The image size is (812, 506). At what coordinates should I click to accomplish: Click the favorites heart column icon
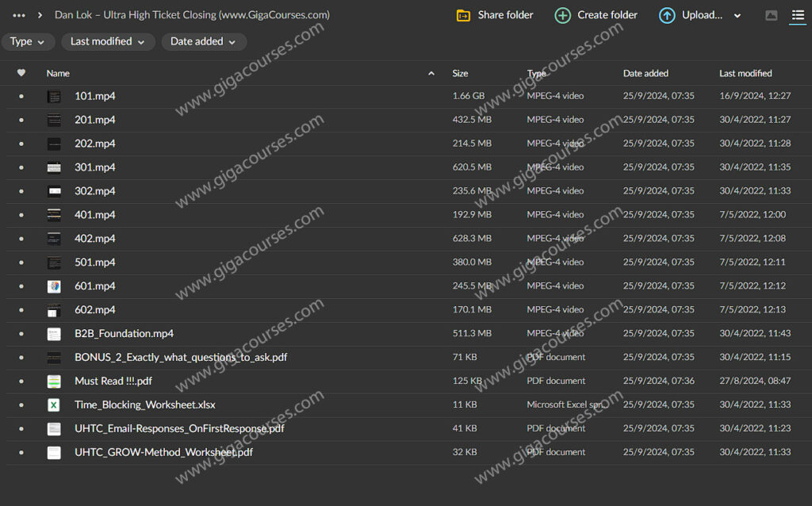21,73
